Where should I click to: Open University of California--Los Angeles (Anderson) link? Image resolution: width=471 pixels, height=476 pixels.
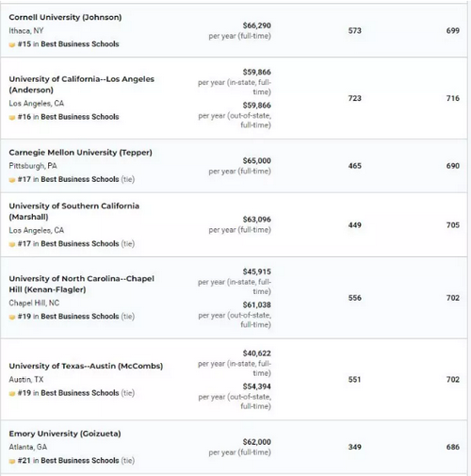coord(81,85)
